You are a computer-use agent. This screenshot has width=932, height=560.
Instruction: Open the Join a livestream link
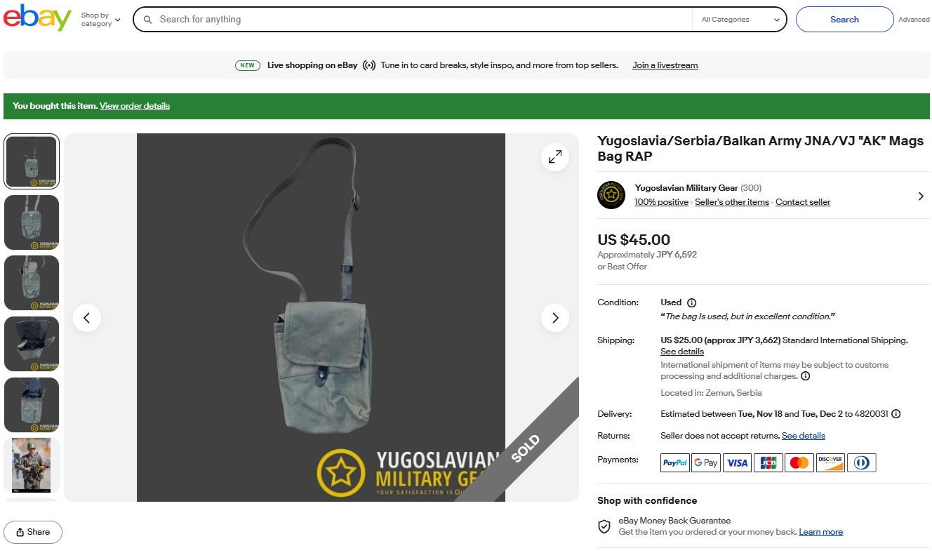[665, 65]
